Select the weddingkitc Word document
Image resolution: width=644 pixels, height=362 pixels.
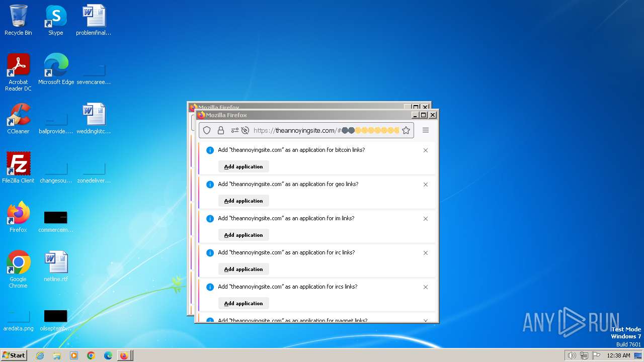point(94,119)
